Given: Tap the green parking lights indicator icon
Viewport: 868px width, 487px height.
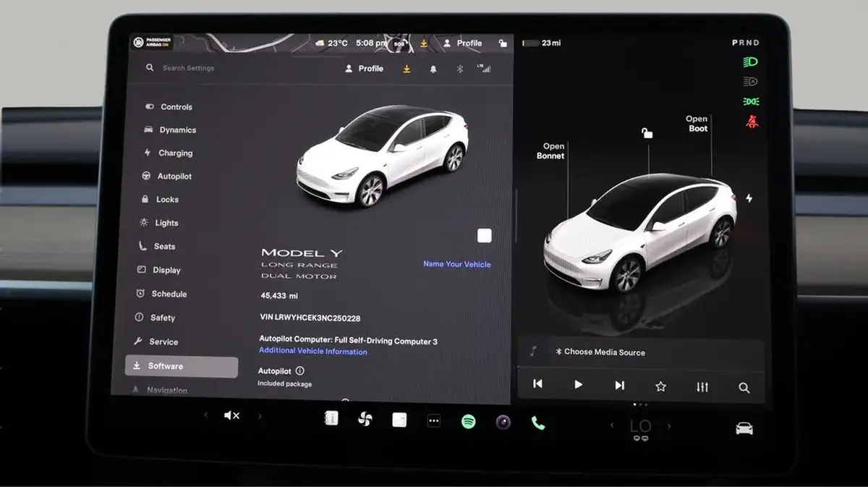Looking at the screenshot, I should [751, 102].
